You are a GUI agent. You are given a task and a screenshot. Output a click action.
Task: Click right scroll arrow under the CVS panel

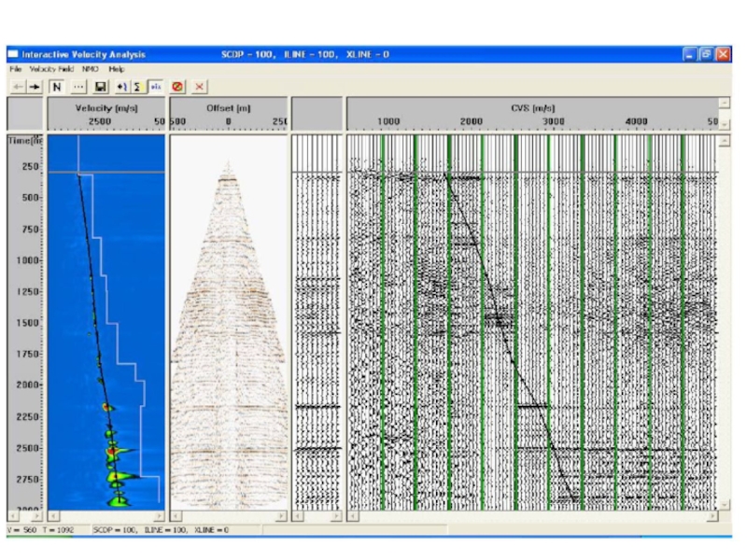pos(712,515)
